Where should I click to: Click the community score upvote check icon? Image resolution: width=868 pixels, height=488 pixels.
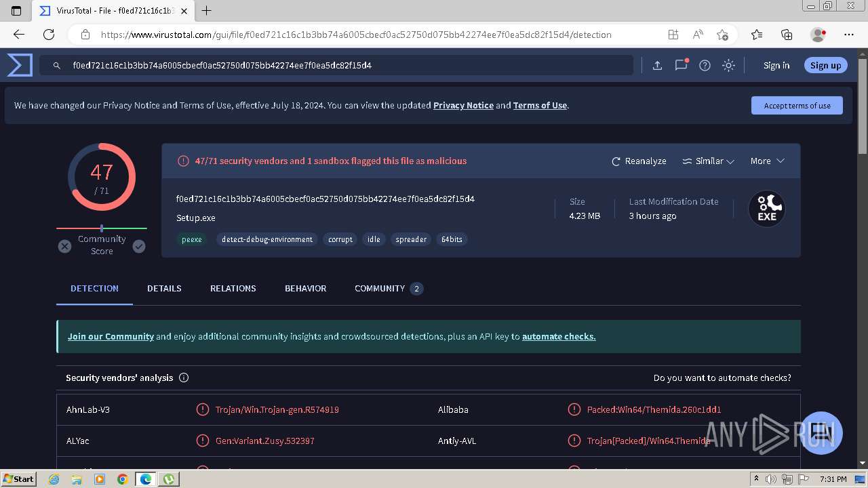[x=139, y=246]
